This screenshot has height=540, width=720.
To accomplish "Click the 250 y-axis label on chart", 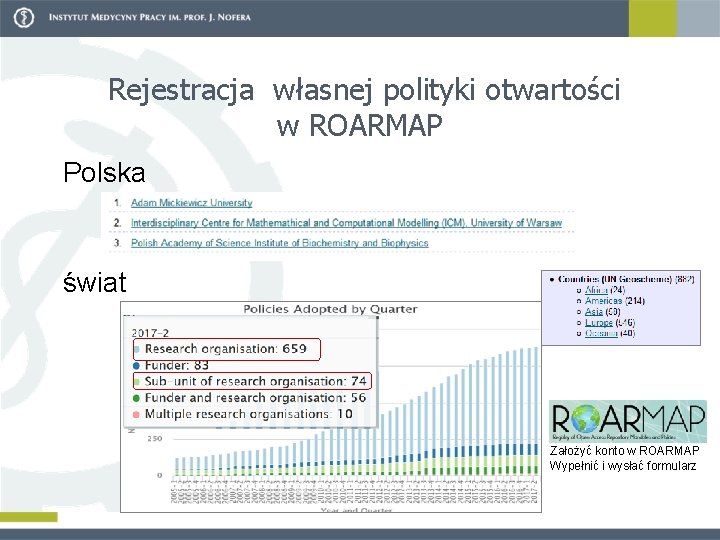I will click(x=155, y=439).
